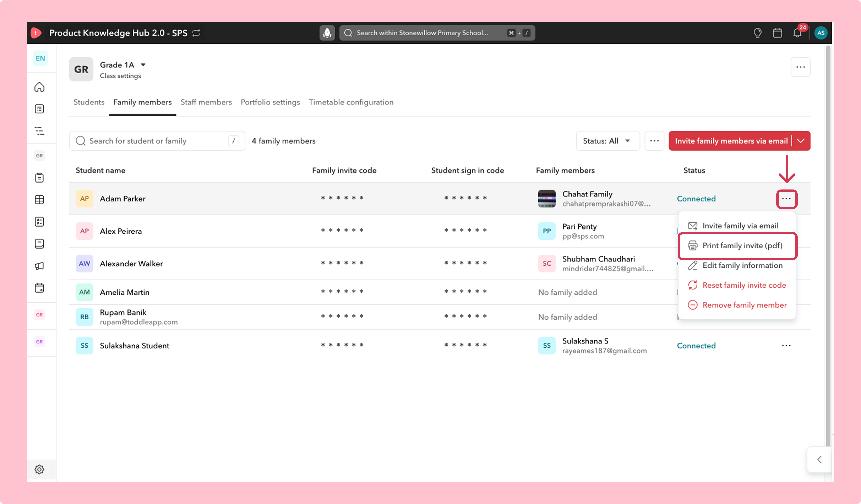The height and width of the screenshot is (504, 861).
Task: Switch to the Students tab
Action: point(89,102)
